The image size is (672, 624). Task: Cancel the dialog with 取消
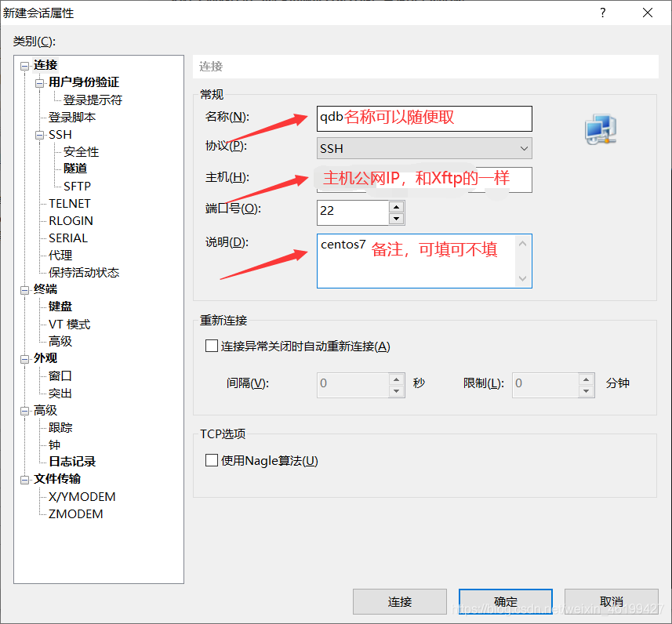click(x=611, y=602)
